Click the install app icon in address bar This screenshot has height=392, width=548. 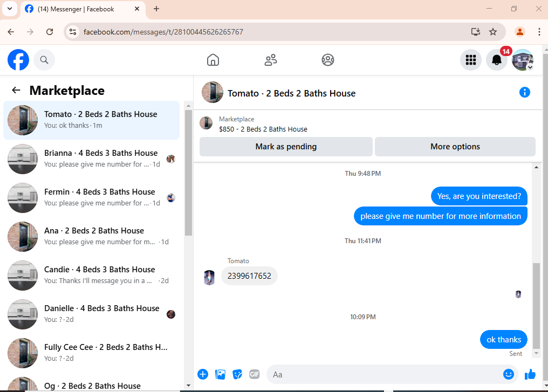475,32
